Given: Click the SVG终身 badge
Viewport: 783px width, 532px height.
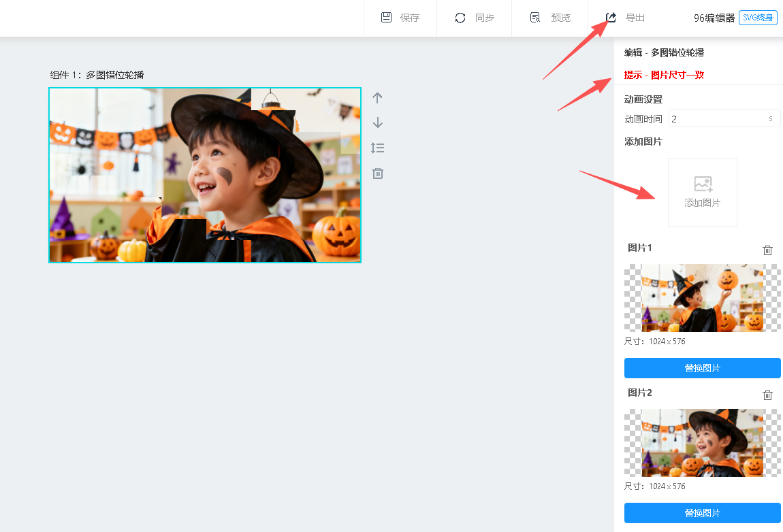Looking at the screenshot, I should pyautogui.click(x=758, y=18).
